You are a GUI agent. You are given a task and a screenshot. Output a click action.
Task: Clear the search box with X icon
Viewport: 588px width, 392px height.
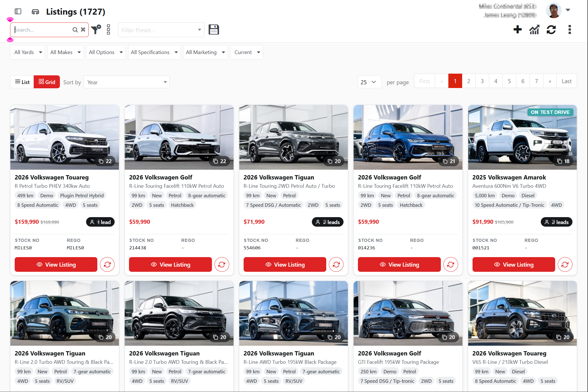tap(83, 30)
